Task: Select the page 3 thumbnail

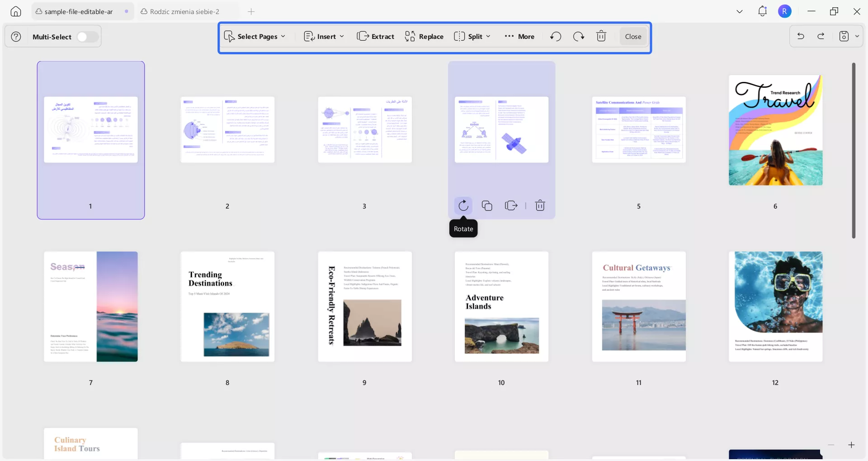Action: 365,130
